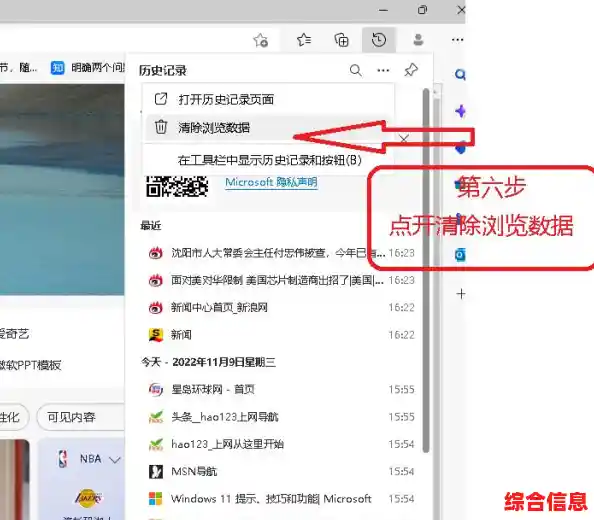Open the browser settings and more menu
Screen dimensions: 594x520
[x=457, y=40]
